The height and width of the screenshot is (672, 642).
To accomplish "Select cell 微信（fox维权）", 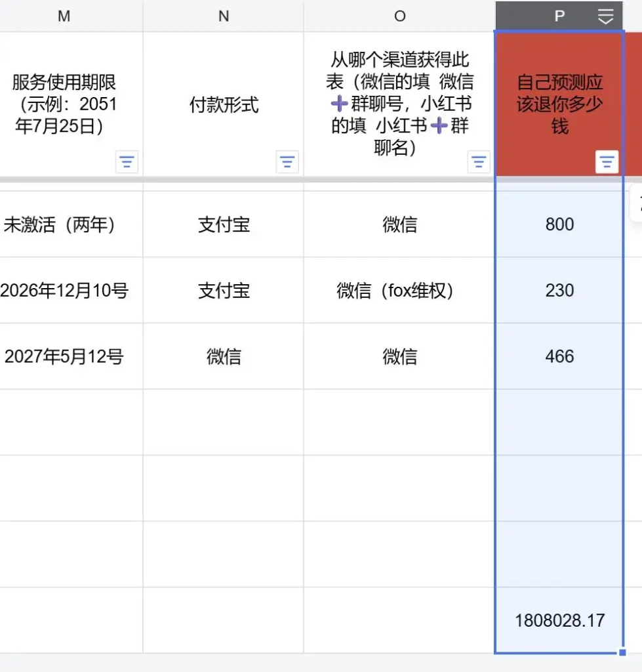I will point(399,290).
